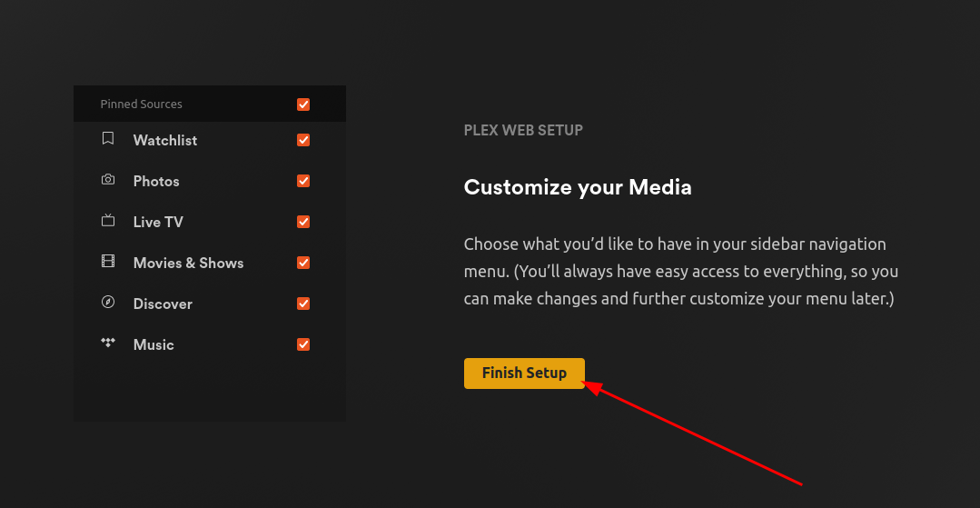The image size is (980, 508).
Task: Toggle off the Discover checkbox
Action: click(303, 304)
